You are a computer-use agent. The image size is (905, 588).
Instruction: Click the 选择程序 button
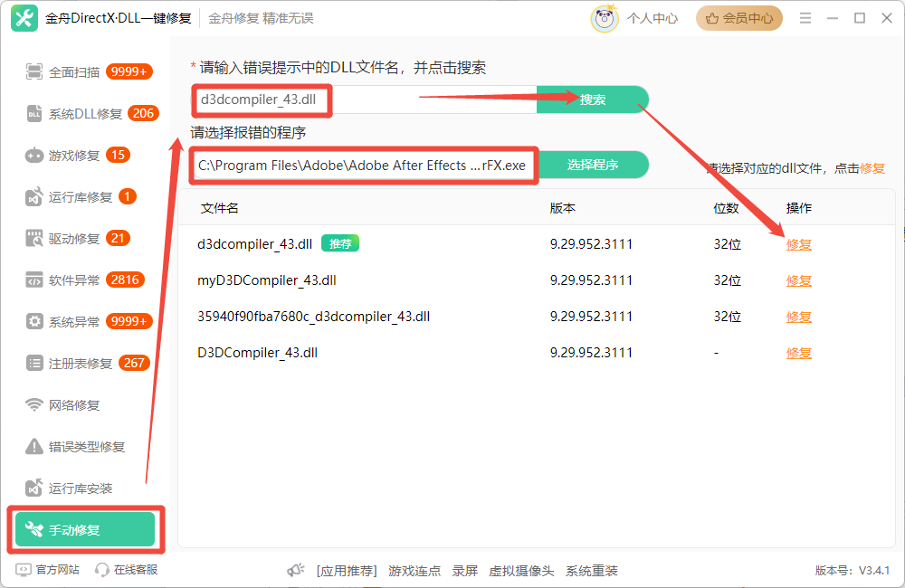pos(592,165)
